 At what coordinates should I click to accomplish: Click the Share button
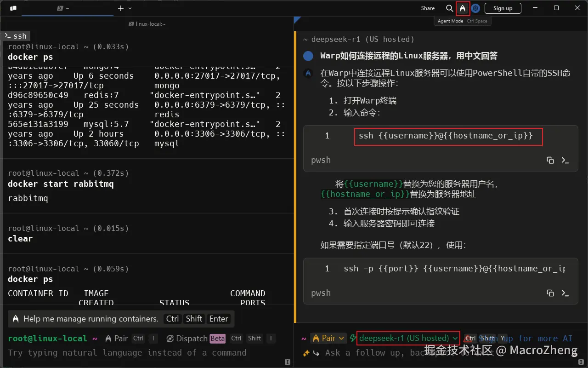tap(428, 8)
